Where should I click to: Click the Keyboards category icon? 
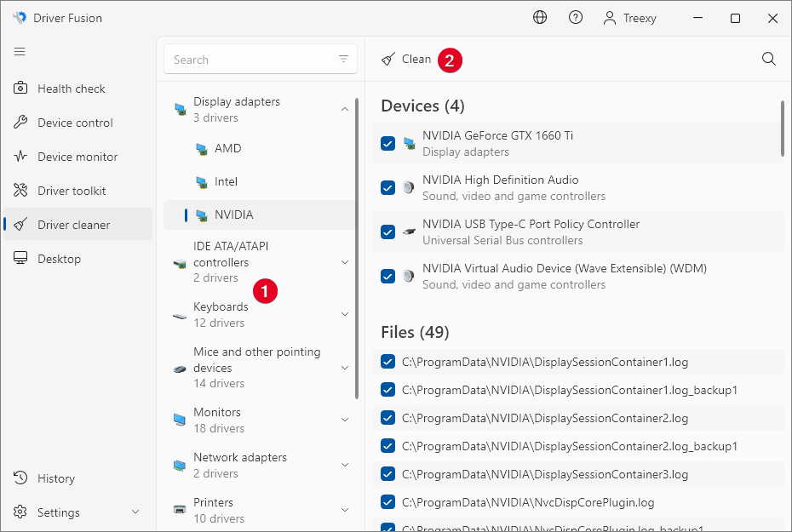tap(180, 316)
